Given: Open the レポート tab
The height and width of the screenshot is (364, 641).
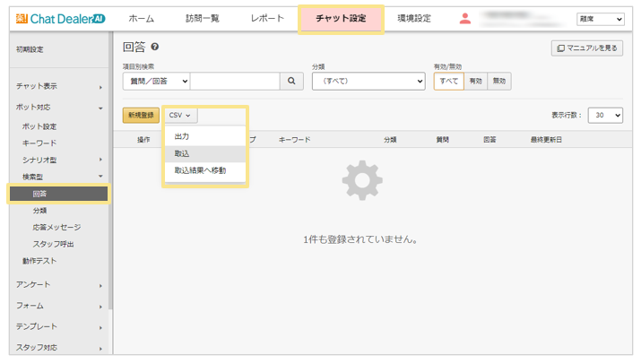Looking at the screenshot, I should pyautogui.click(x=267, y=19).
